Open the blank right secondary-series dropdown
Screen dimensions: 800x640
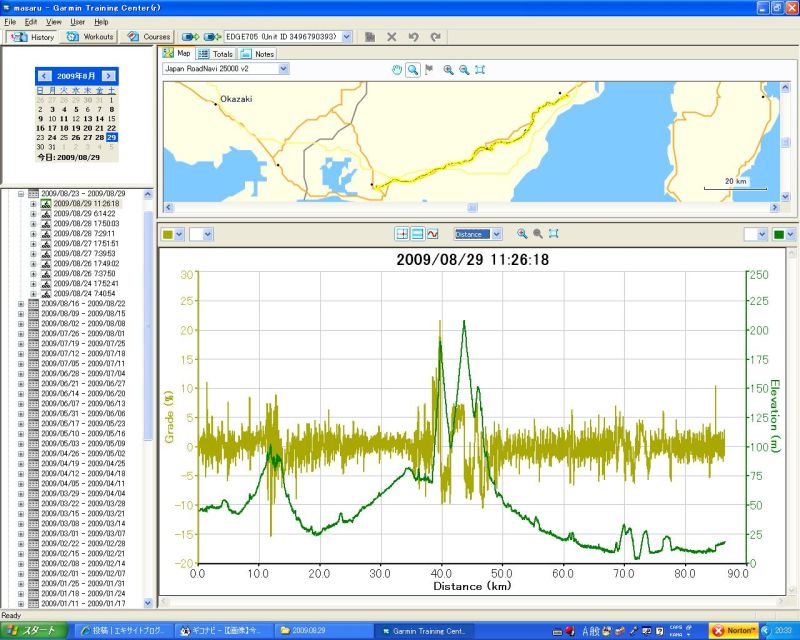[762, 235]
